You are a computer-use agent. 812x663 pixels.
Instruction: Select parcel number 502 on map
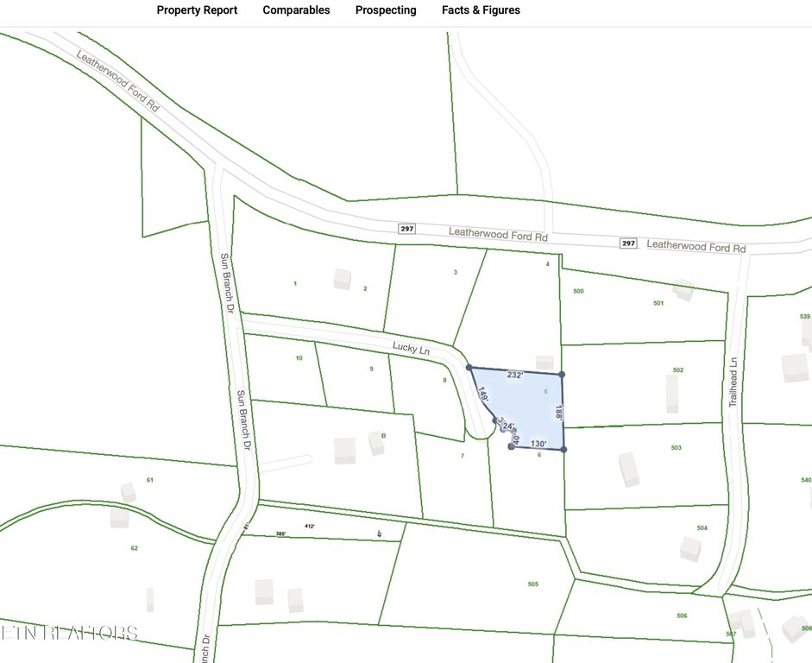(x=678, y=370)
